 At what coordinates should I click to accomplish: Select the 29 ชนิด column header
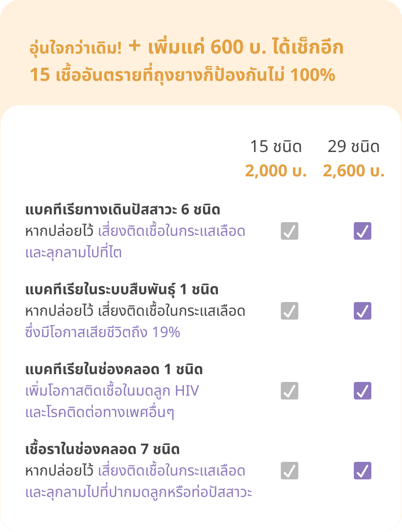(x=353, y=147)
